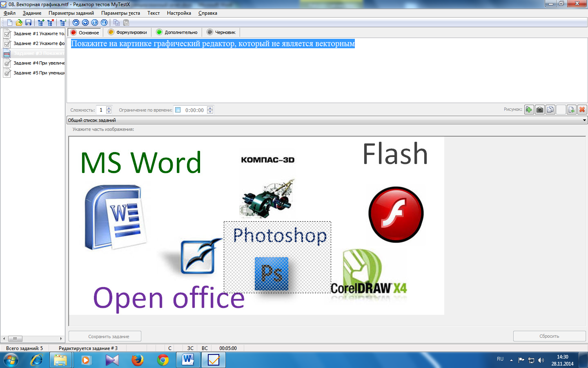
Task: Click the difficulty value field
Action: (x=101, y=110)
